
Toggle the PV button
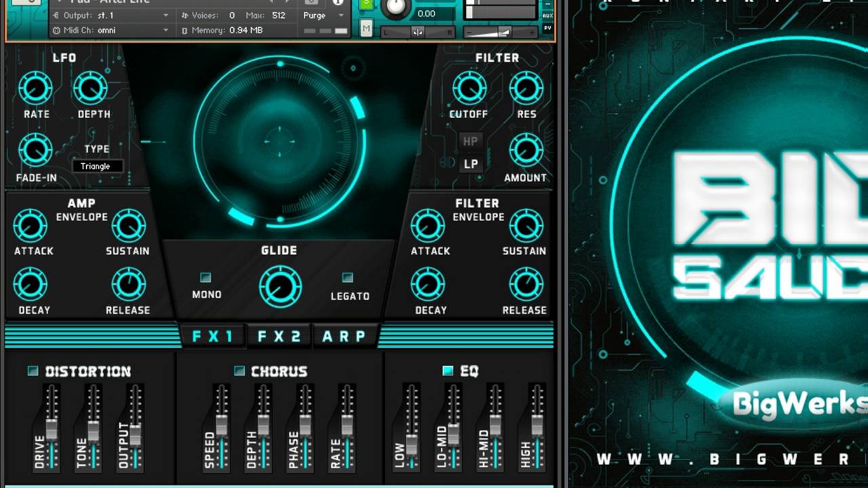(548, 28)
